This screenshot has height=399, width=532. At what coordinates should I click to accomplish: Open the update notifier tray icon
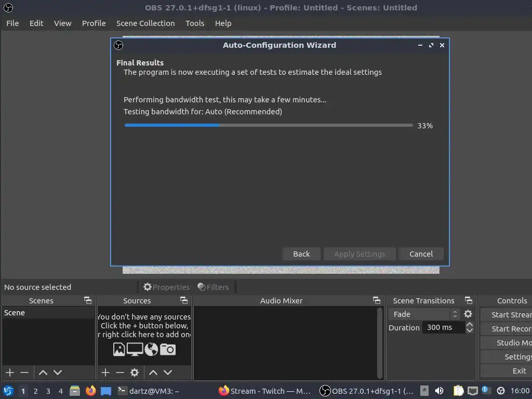486,390
